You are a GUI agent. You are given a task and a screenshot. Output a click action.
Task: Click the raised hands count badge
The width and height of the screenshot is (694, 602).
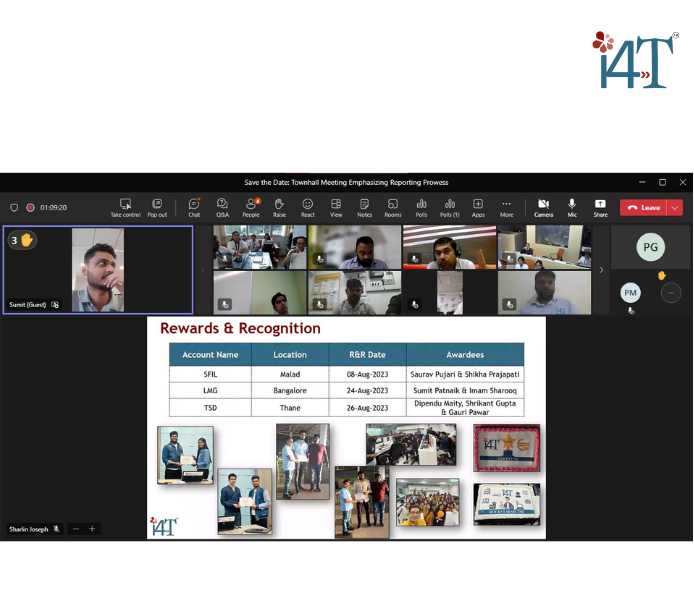click(22, 240)
